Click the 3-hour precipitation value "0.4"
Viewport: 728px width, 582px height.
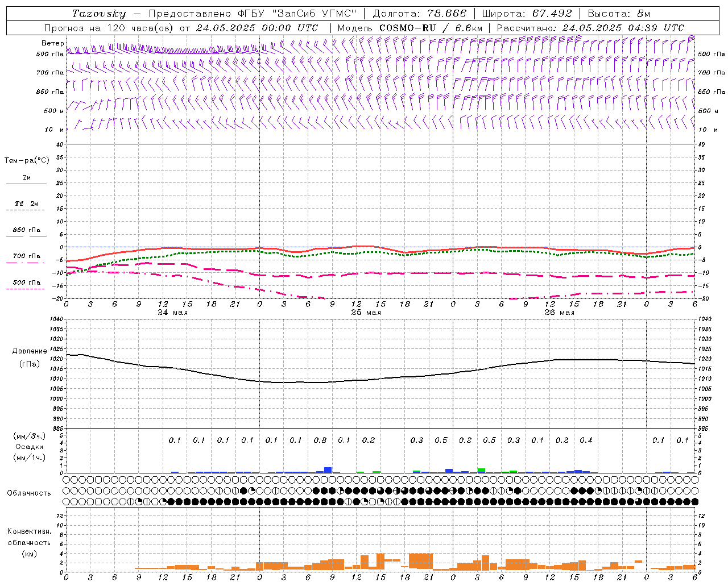click(586, 440)
